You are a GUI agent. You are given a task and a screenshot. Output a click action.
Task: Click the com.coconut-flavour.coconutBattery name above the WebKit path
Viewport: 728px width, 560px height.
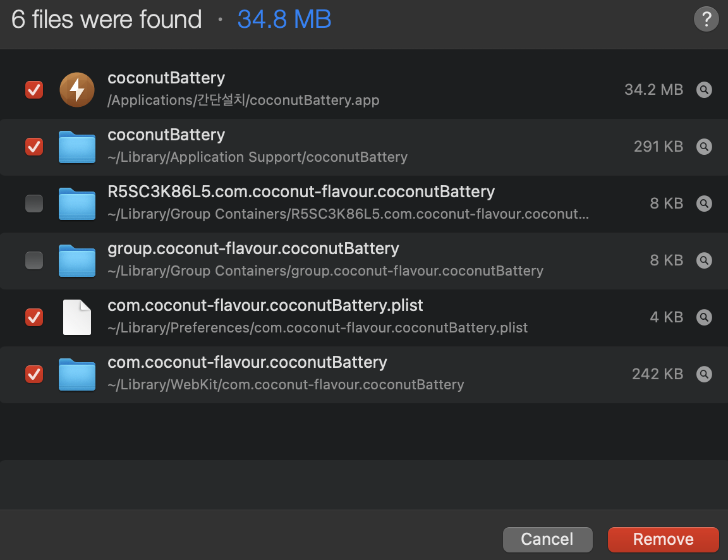(247, 363)
